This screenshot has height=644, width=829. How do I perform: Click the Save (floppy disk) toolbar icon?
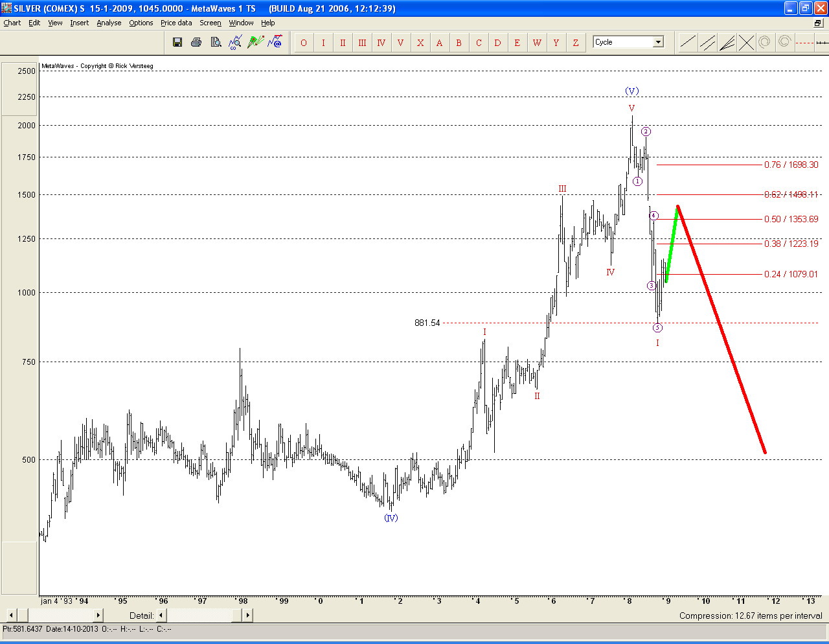click(177, 43)
